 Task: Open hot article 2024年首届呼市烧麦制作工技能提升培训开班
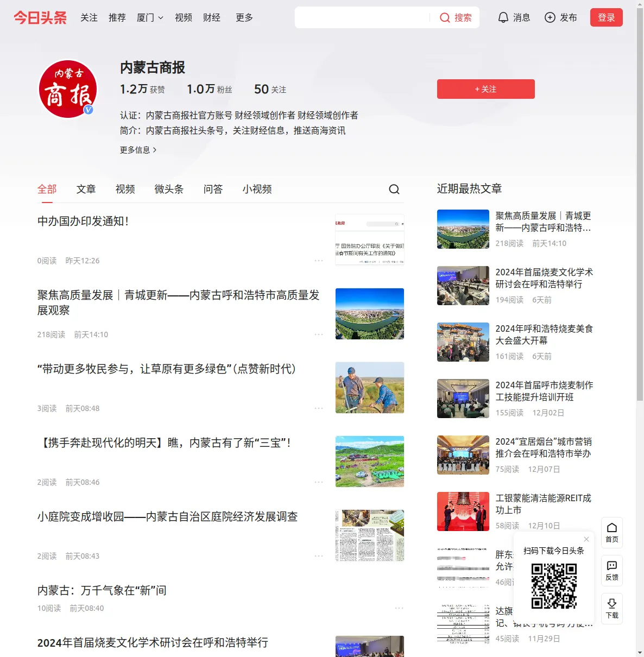click(x=545, y=391)
